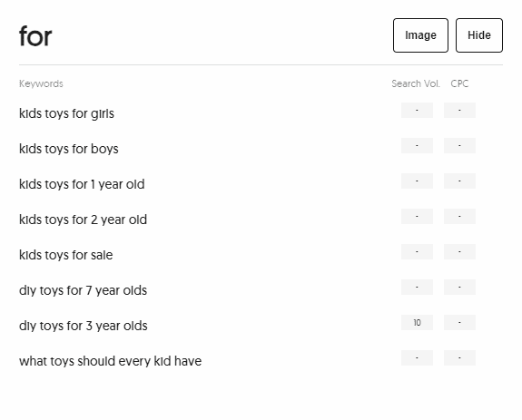Open 'kids toys for 1 year old' keyword
Viewport: 522px width, 420px height.
tap(82, 184)
